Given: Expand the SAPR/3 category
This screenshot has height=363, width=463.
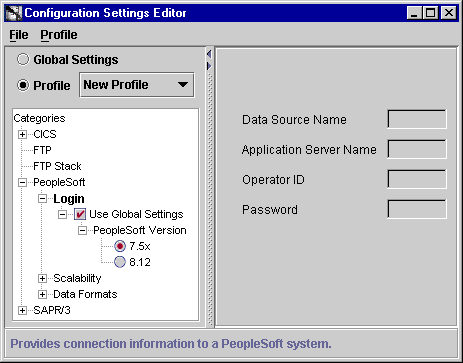Looking at the screenshot, I should click(22, 310).
